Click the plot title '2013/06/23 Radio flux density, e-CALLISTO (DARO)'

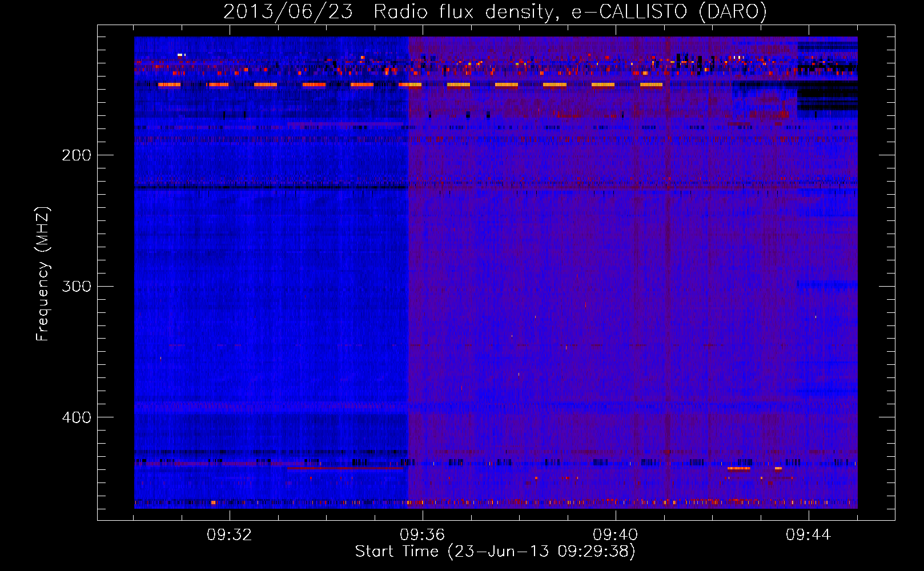(495, 12)
